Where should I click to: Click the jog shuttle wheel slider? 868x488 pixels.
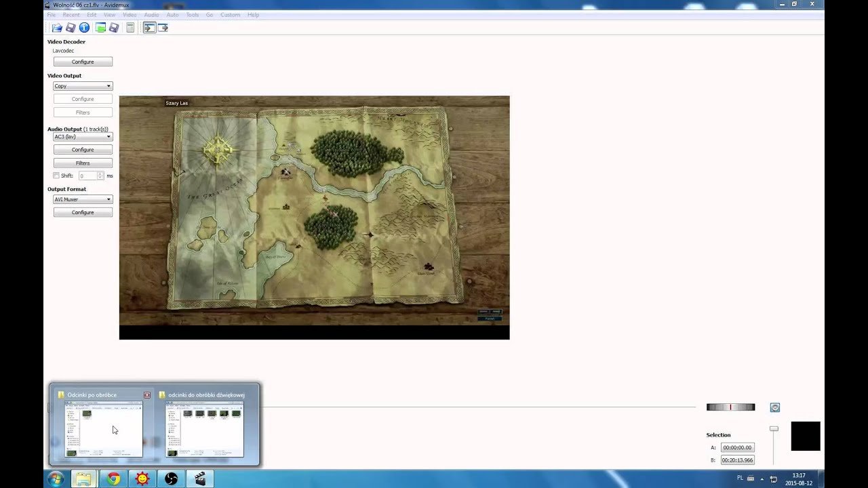click(x=730, y=407)
